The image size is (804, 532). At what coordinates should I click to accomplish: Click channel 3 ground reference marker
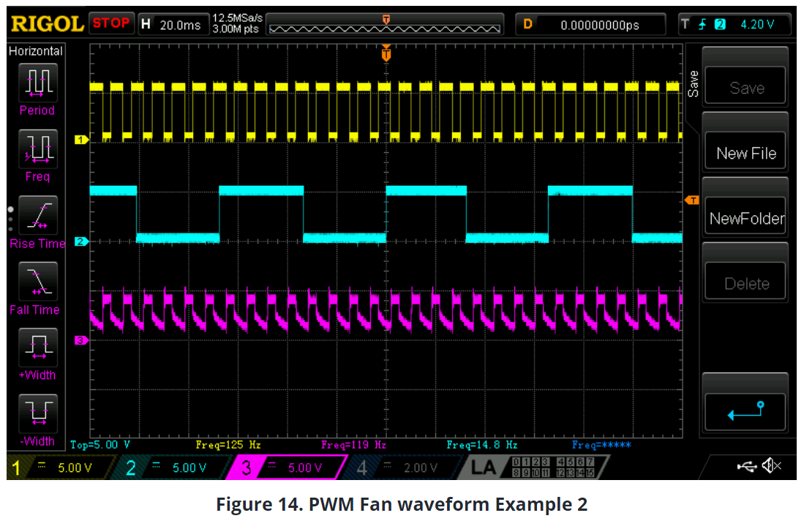pyautogui.click(x=81, y=340)
